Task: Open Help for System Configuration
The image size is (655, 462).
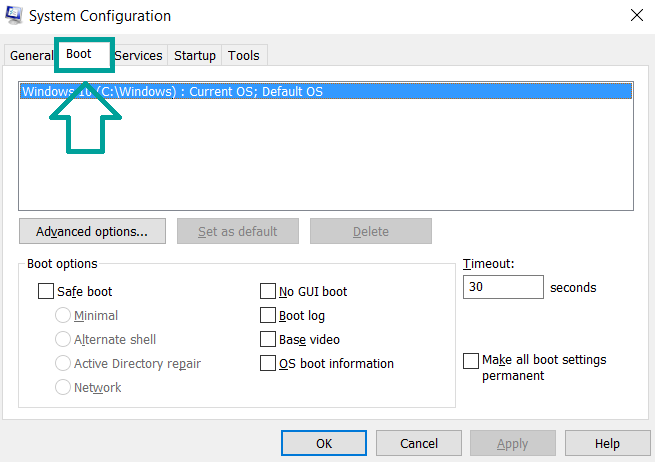Action: [607, 443]
